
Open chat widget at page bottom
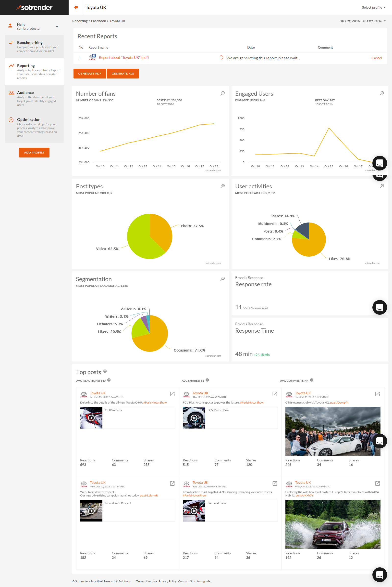click(380, 575)
